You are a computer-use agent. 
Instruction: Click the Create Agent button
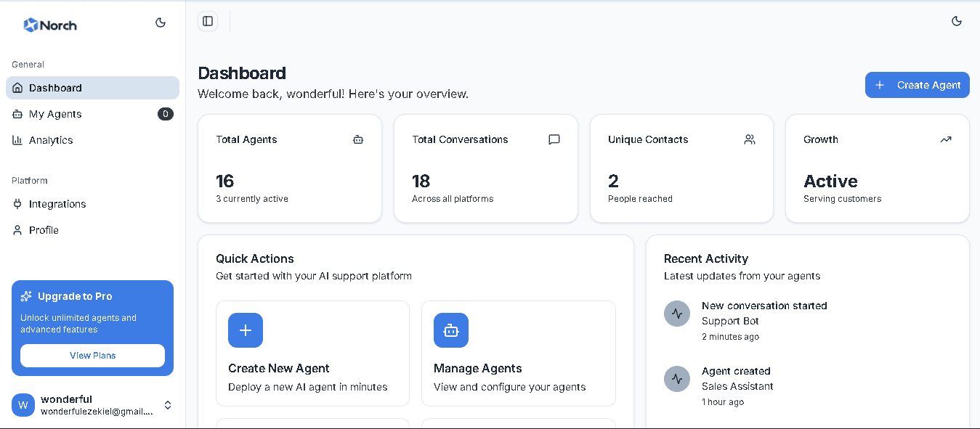tap(917, 85)
